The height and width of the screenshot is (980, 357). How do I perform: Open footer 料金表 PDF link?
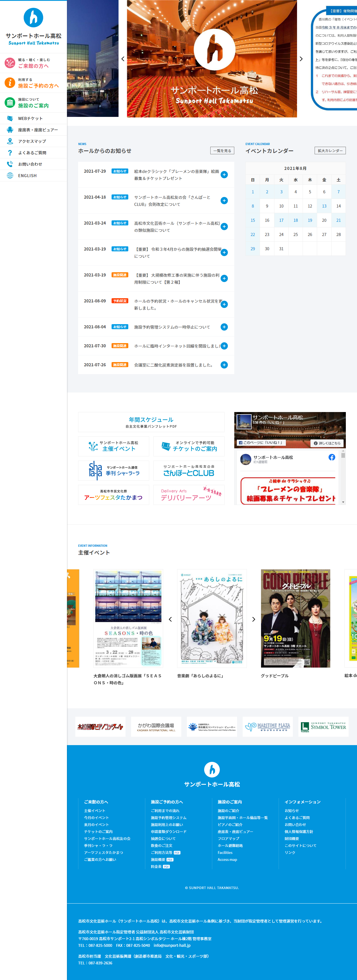pos(160,867)
